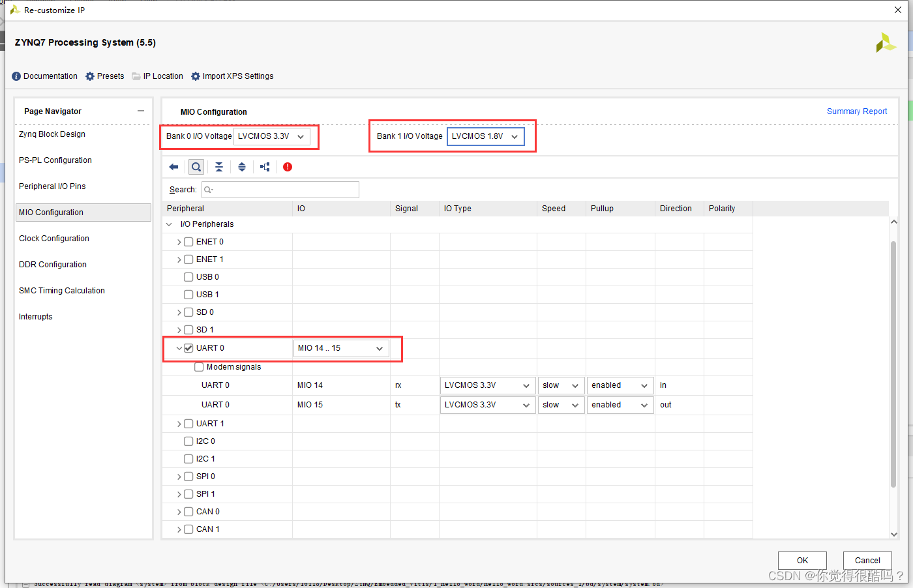Expand the SPI 0 row
Viewport: 913px width, 588px height.
pos(179,477)
